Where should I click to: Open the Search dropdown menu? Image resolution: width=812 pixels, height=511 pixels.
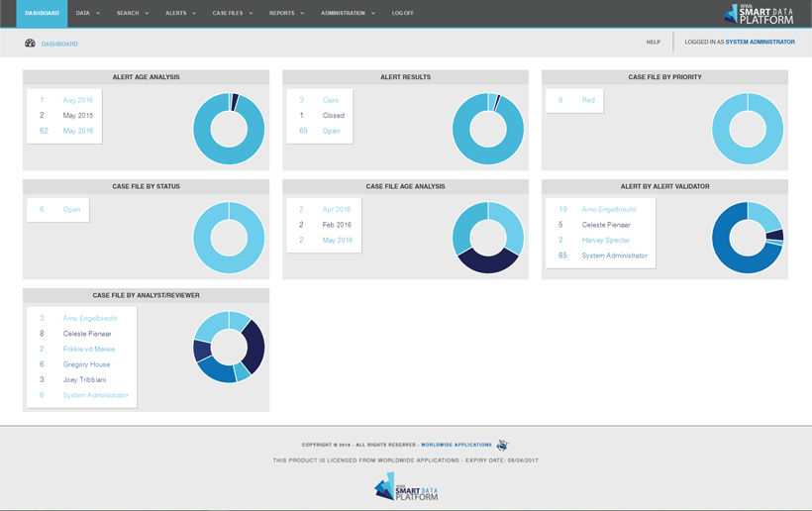tap(133, 14)
